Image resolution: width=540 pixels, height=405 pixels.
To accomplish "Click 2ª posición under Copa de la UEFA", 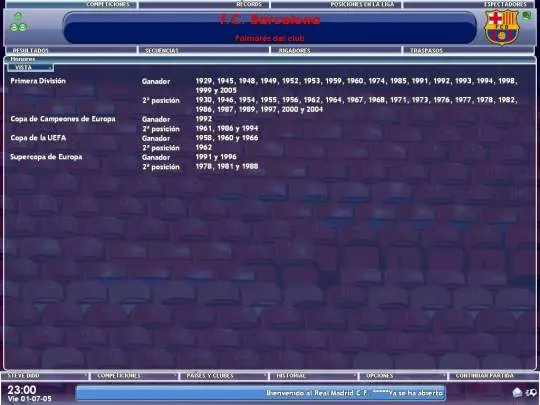I will click(x=161, y=148).
